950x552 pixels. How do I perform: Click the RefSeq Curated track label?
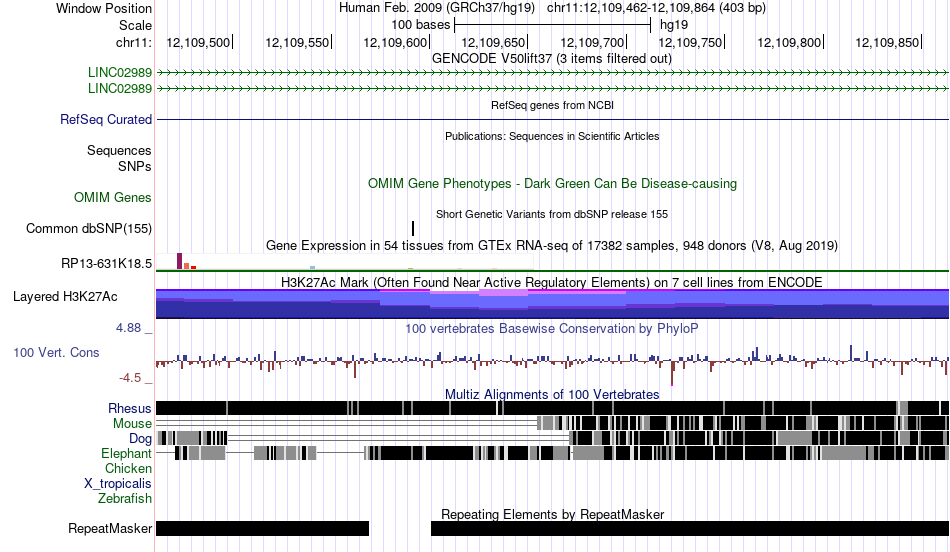105,119
